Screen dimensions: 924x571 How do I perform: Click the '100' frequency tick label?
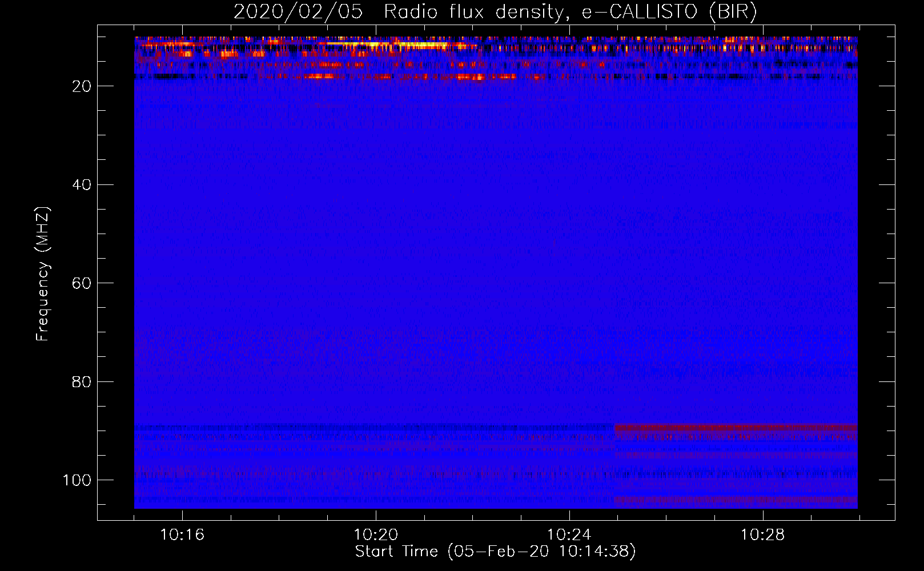[77, 480]
